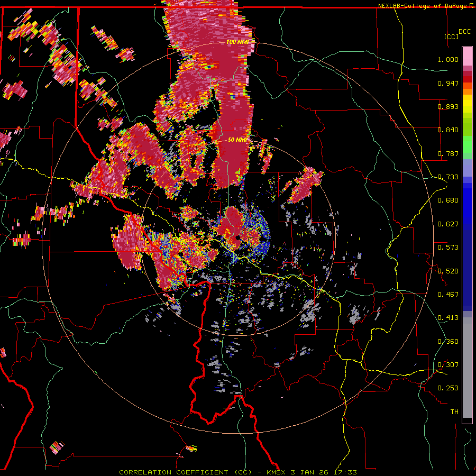476x476 pixels.
Task: Click the 50 NMI range ring label
Action: 237,140
